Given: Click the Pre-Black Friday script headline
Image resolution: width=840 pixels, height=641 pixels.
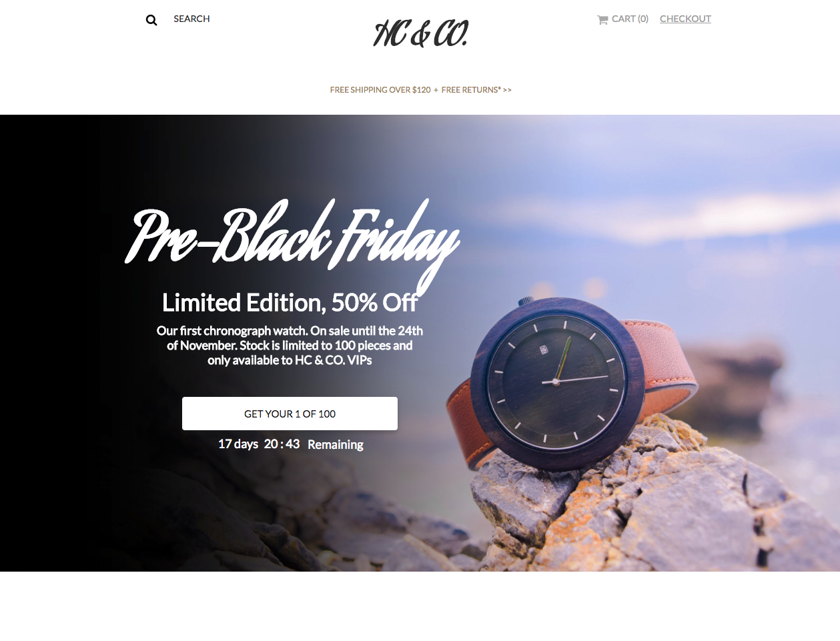Looking at the screenshot, I should tap(292, 240).
